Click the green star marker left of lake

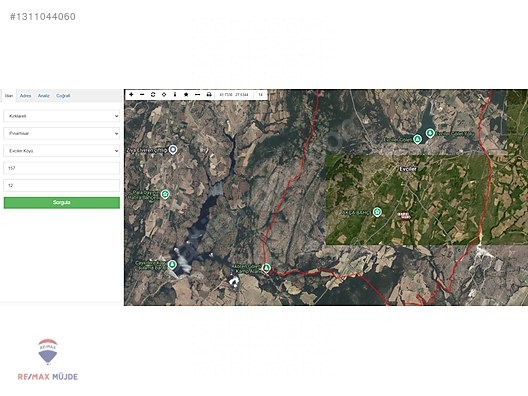pyautogui.click(x=165, y=194)
